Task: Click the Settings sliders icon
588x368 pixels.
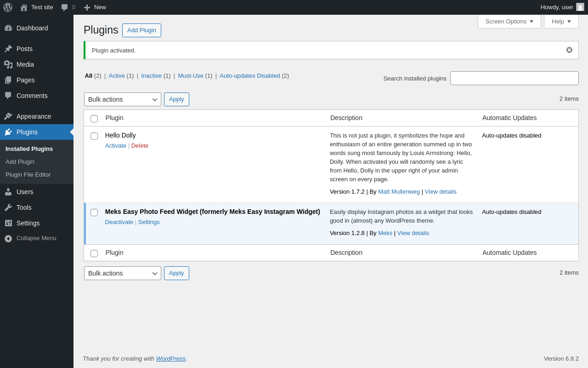Action: 8,223
